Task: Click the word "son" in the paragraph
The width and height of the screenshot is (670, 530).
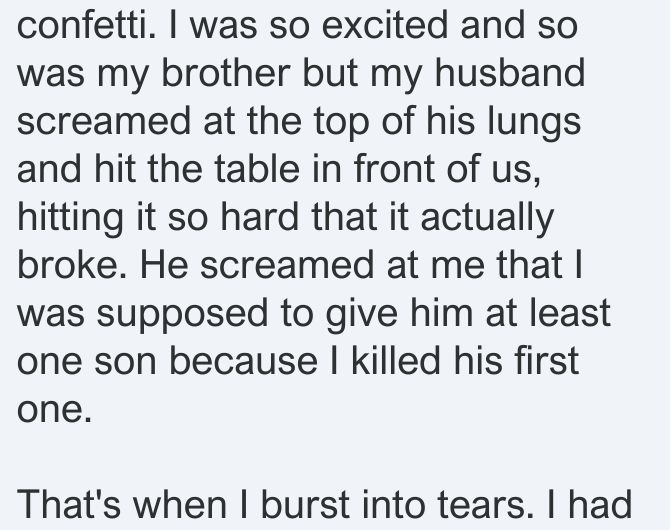Action: (x=125, y=361)
